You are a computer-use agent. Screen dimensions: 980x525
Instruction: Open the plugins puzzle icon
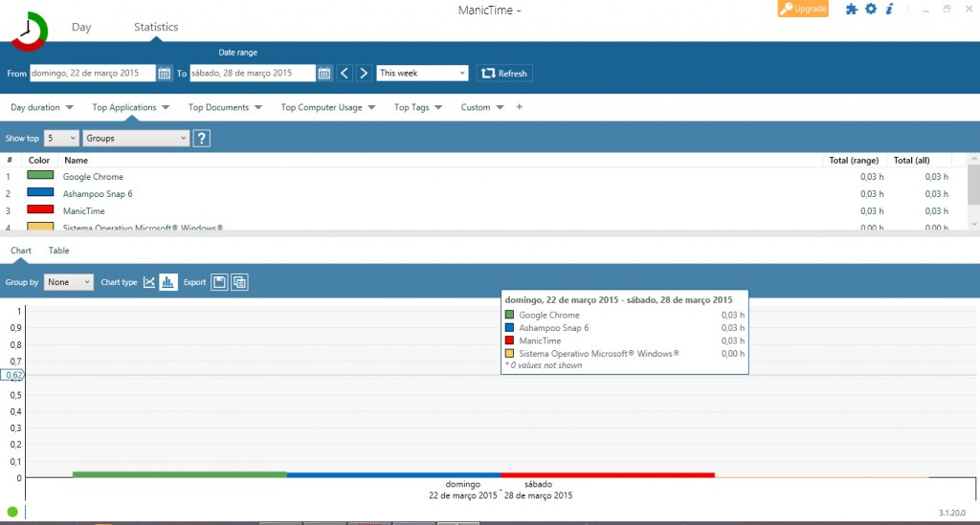(852, 9)
